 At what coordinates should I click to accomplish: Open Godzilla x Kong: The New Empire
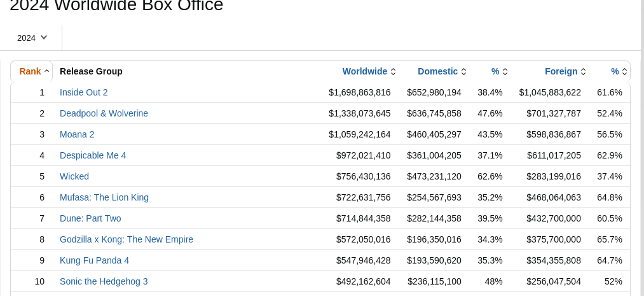pos(127,239)
